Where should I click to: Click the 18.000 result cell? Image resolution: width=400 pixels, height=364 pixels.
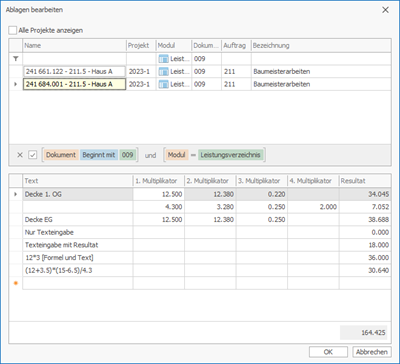coord(365,245)
